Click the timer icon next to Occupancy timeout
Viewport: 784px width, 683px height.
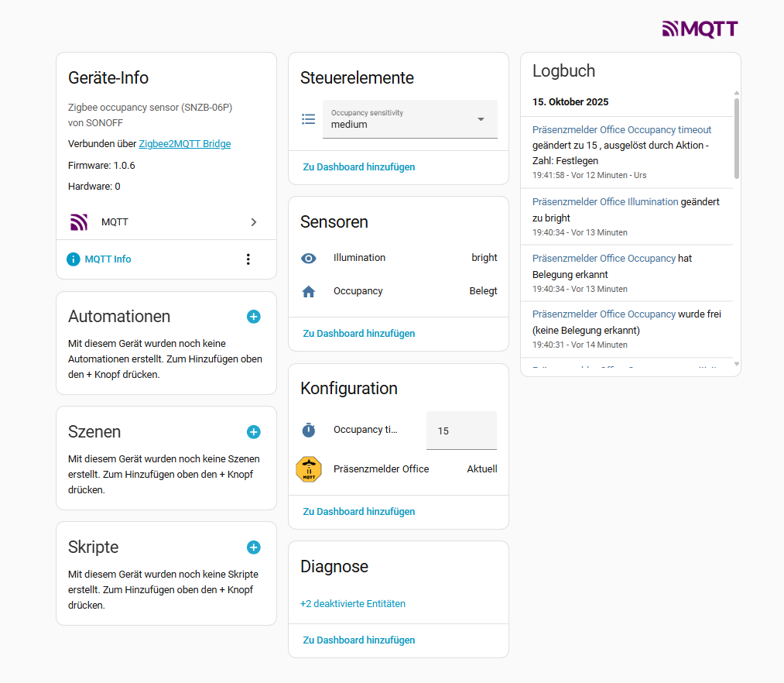pyautogui.click(x=309, y=429)
